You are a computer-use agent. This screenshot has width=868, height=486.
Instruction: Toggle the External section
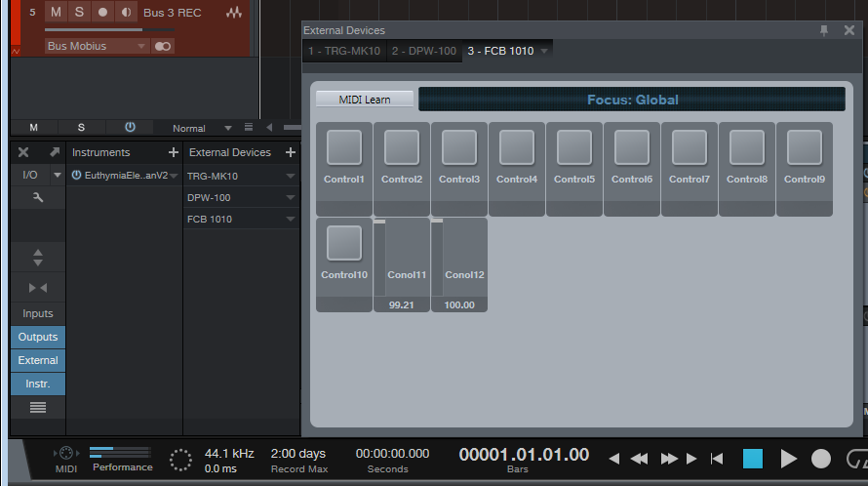pyautogui.click(x=38, y=360)
